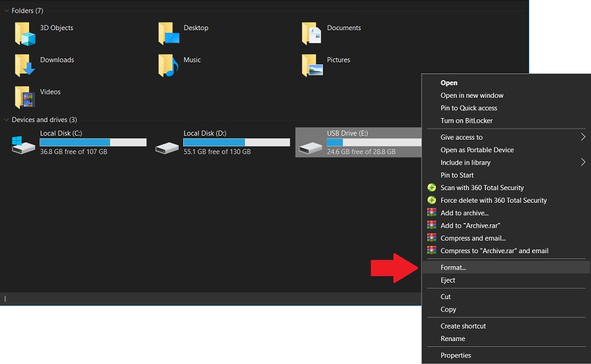
Task: Click WinRAR icon beside Add to "Archive.rar"
Action: (x=431, y=226)
